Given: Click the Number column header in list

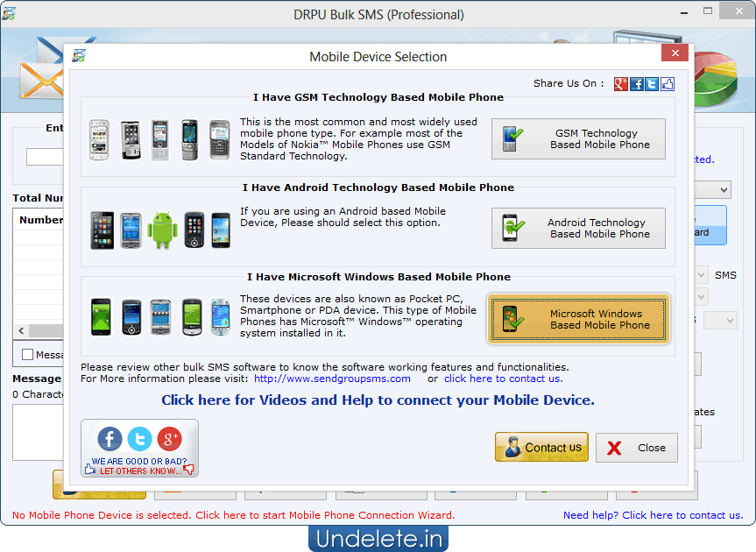Looking at the screenshot, I should (40, 220).
